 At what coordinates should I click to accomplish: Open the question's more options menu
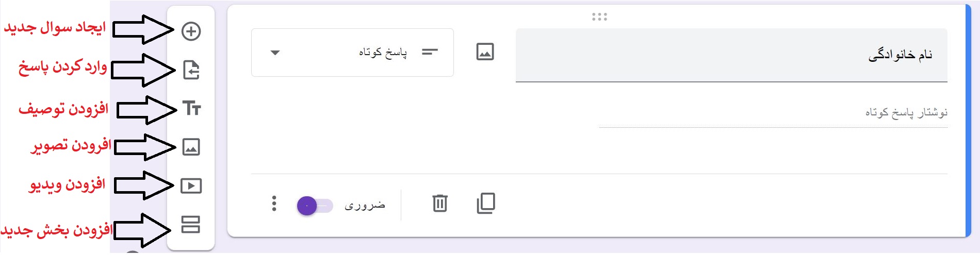(274, 203)
